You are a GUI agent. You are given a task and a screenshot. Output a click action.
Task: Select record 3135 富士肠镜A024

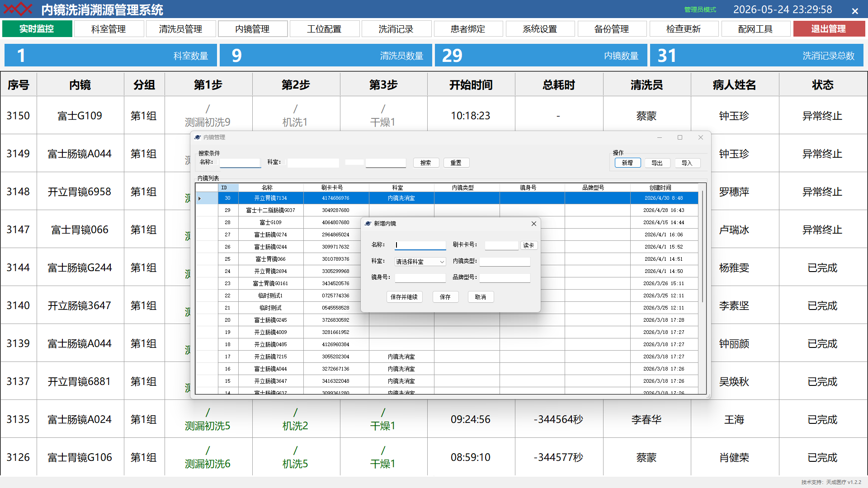[x=434, y=419]
